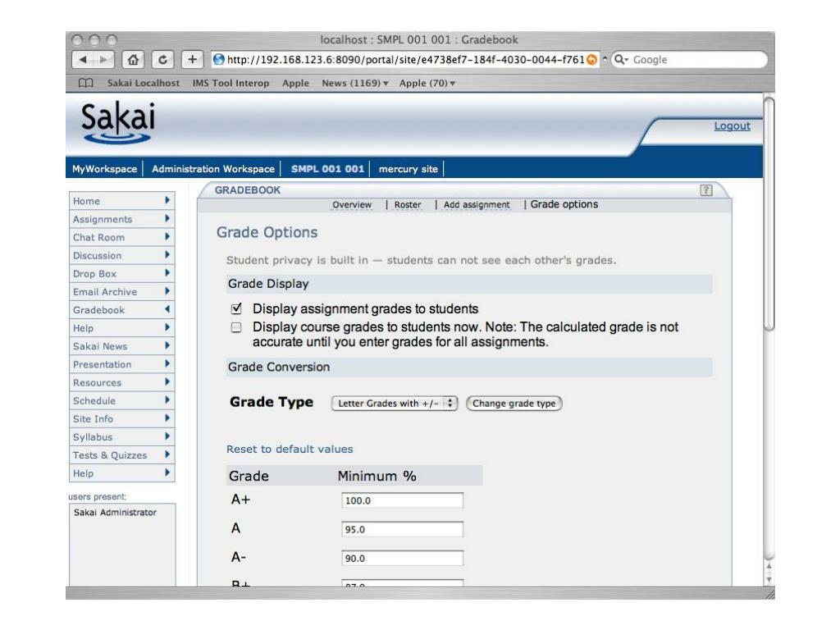Image resolution: width=840 pixels, height=630 pixels.
Task: Open Assignments in the left sidebar
Action: tap(121, 219)
